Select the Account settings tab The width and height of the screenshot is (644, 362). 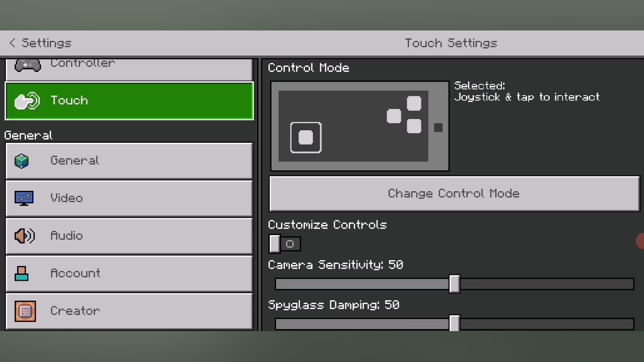129,273
